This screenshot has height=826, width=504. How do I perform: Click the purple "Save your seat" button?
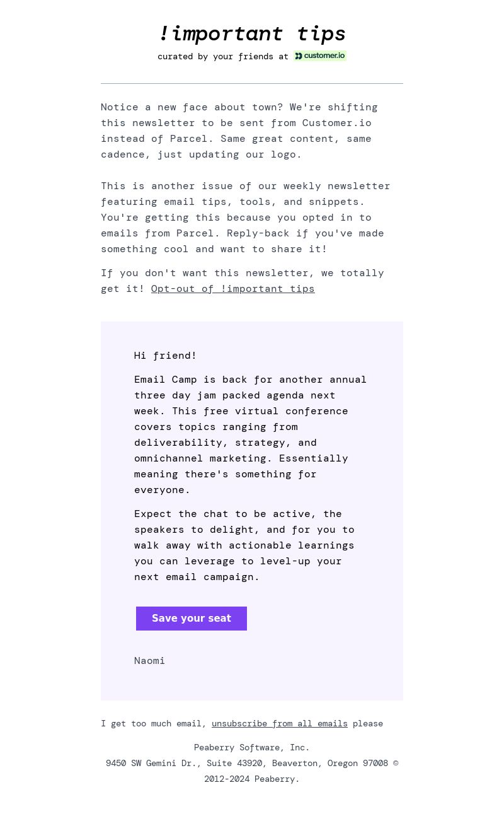(192, 619)
